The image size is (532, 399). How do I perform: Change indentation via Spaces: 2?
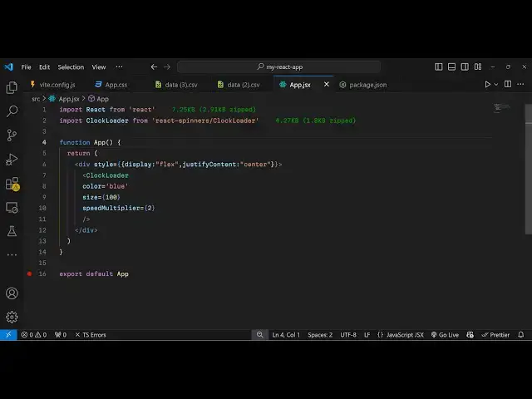320,335
